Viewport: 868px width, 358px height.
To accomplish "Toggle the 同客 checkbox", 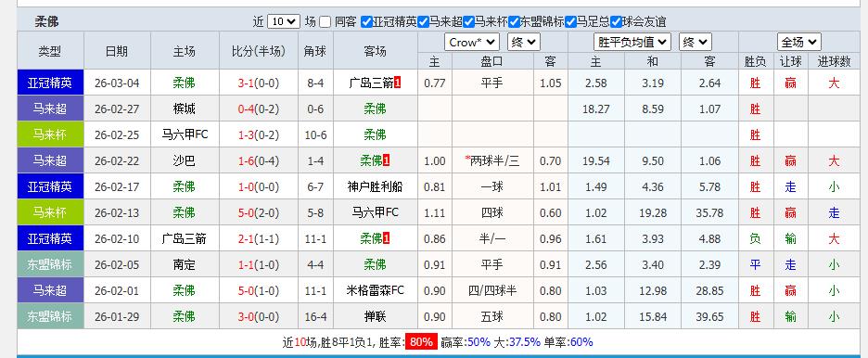I will (325, 21).
